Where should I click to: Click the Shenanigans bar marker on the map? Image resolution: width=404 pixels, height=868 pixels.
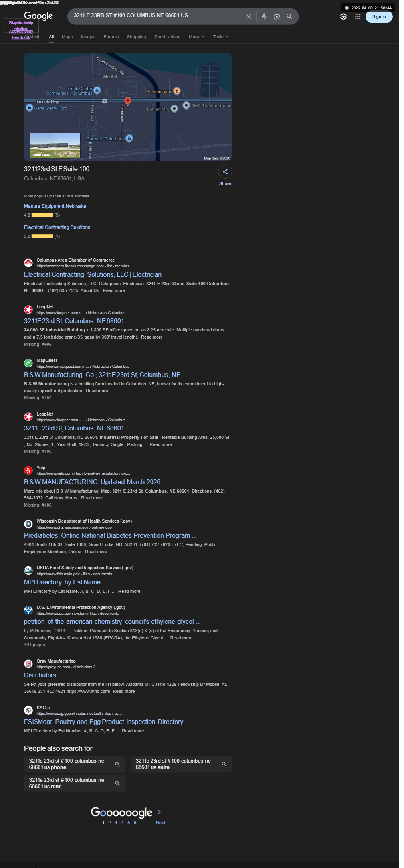[177, 91]
